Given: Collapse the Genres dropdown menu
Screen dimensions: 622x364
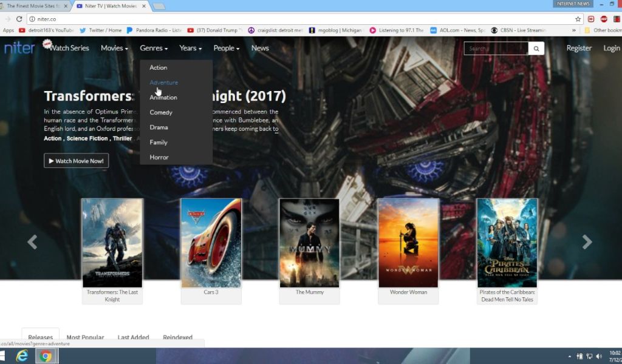Looking at the screenshot, I should tap(154, 48).
